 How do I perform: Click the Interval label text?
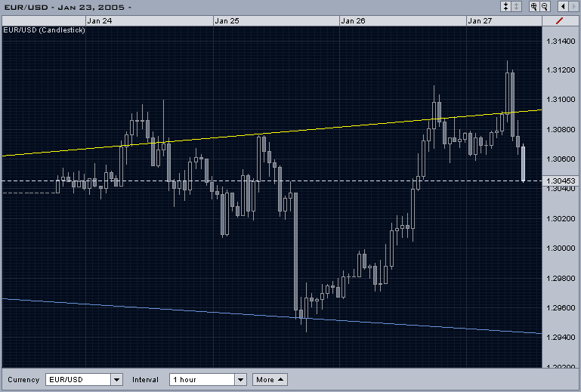pos(145,380)
